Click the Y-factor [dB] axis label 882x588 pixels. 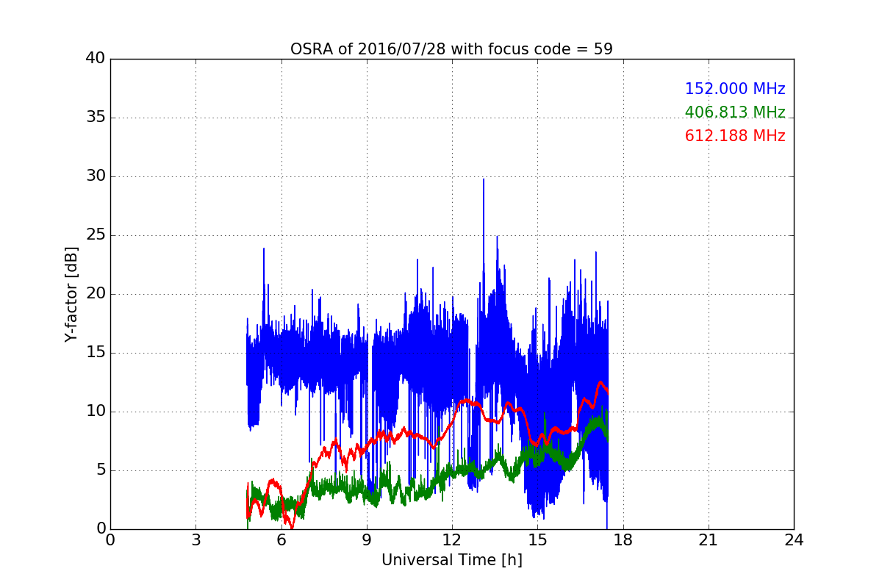[71, 294]
